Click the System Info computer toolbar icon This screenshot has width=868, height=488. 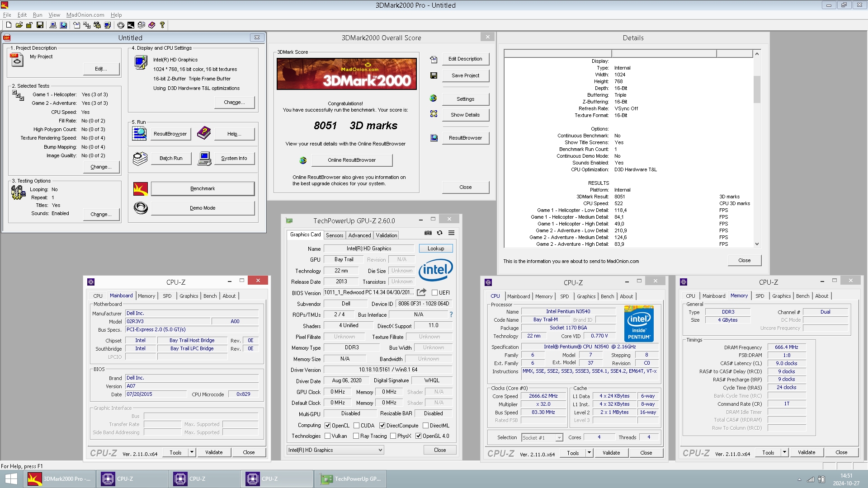53,25
